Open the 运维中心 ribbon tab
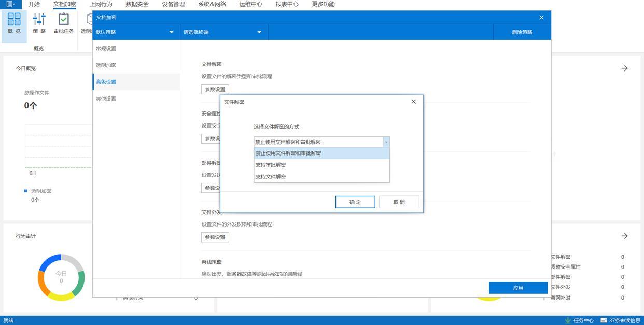This screenshot has width=644, height=325. pyautogui.click(x=250, y=4)
